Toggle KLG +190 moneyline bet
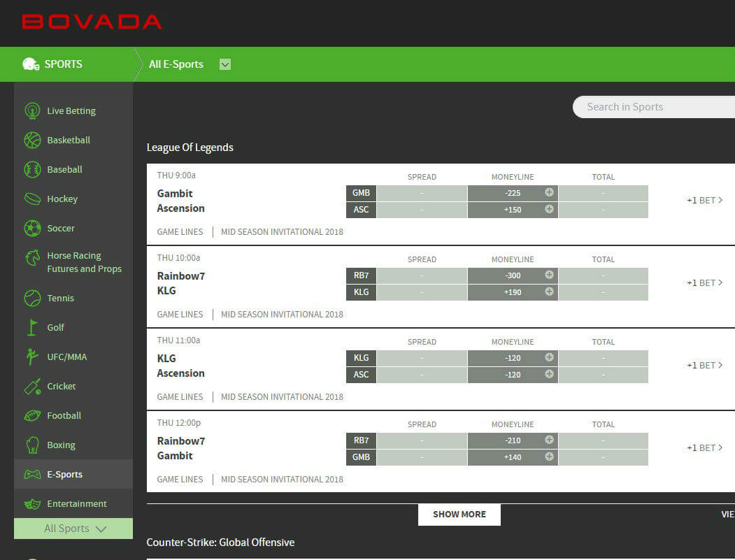735x560 pixels. click(x=513, y=292)
